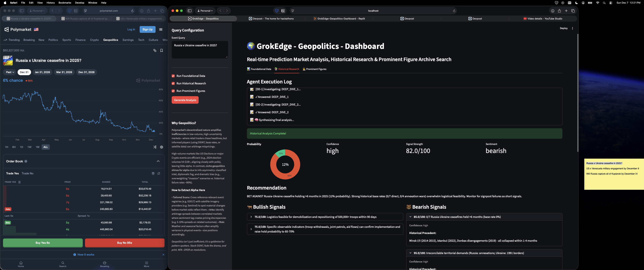Click the probability donut chart

pyautogui.click(x=285, y=165)
